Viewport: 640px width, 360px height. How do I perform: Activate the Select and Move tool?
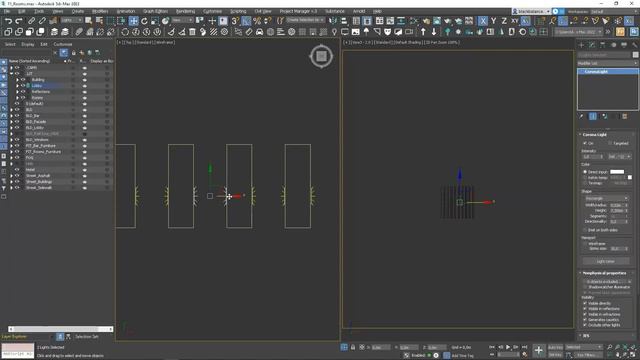pos(133,21)
